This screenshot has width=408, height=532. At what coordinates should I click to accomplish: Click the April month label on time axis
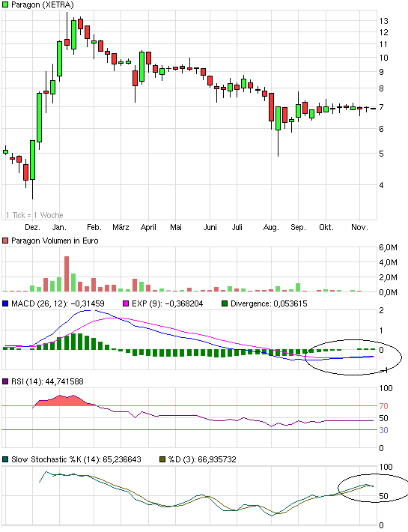pos(148,227)
